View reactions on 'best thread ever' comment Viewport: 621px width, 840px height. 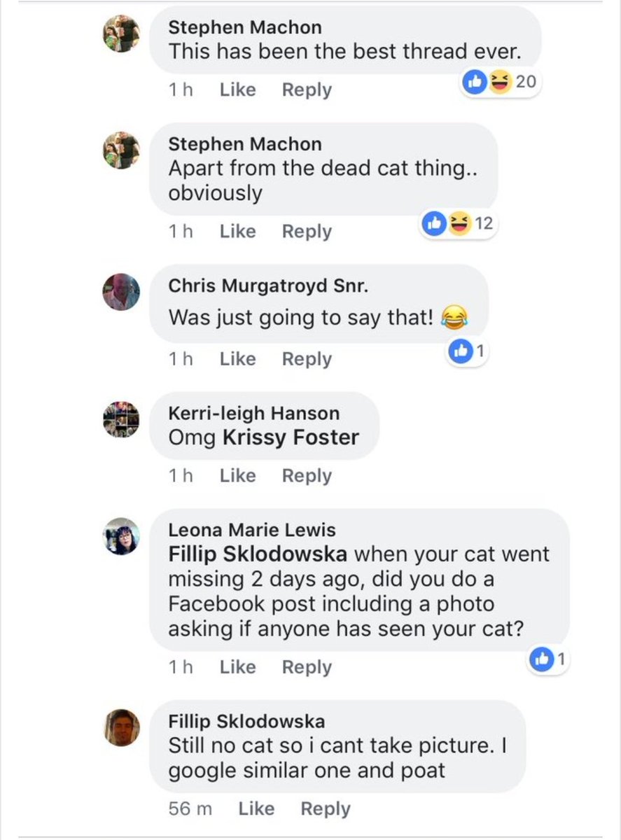coord(500,83)
